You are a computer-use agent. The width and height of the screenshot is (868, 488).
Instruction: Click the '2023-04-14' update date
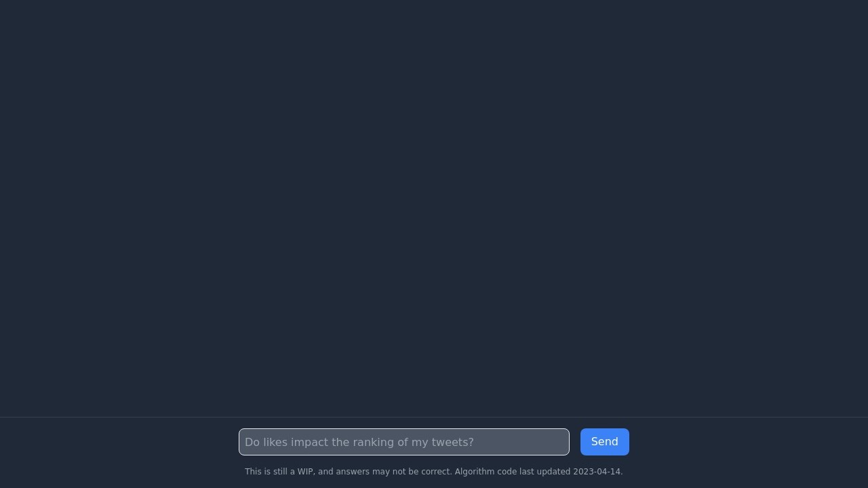[597, 472]
